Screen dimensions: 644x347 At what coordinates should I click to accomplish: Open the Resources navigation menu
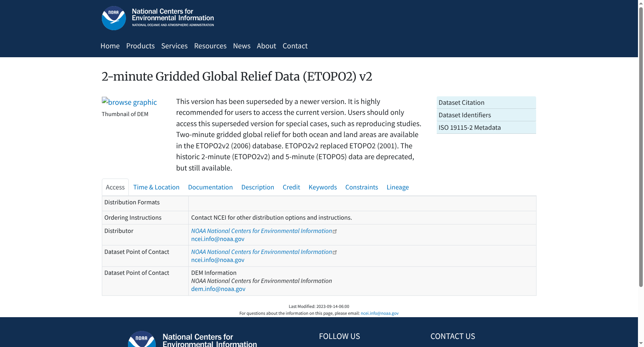[x=210, y=46]
